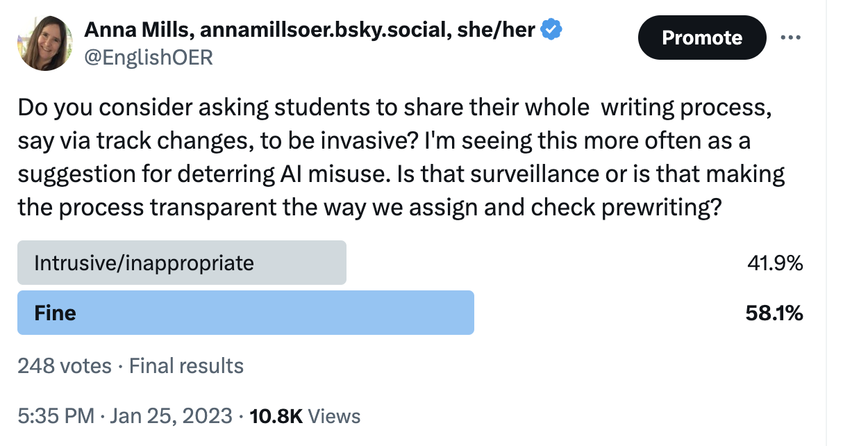868x446 pixels.
Task: Open Anna Mills' profile avatar photo
Action: [44, 42]
